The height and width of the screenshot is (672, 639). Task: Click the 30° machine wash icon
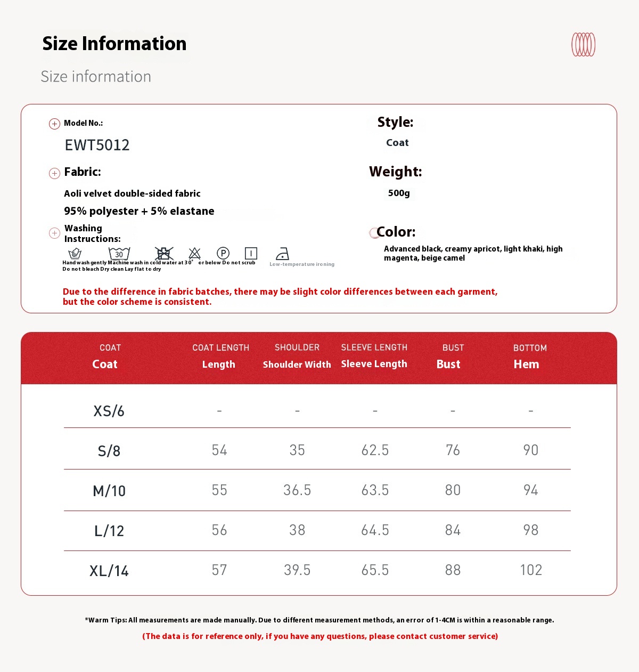point(119,253)
